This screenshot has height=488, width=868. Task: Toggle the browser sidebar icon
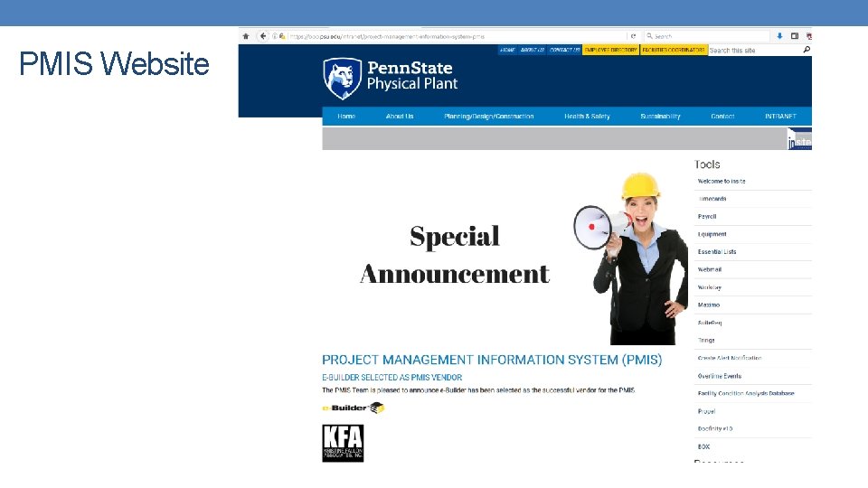[x=795, y=36]
